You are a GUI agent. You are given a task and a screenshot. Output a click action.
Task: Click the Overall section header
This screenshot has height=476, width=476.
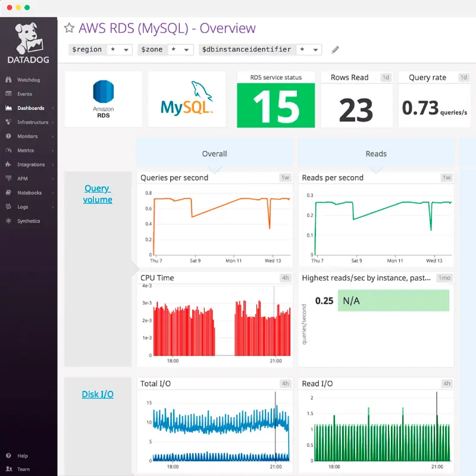(x=214, y=154)
